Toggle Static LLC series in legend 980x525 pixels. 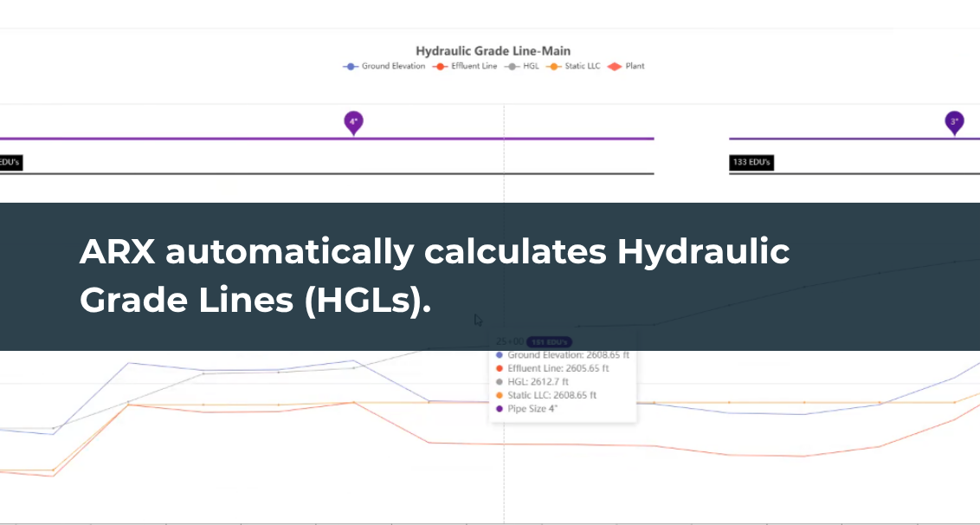click(x=573, y=67)
